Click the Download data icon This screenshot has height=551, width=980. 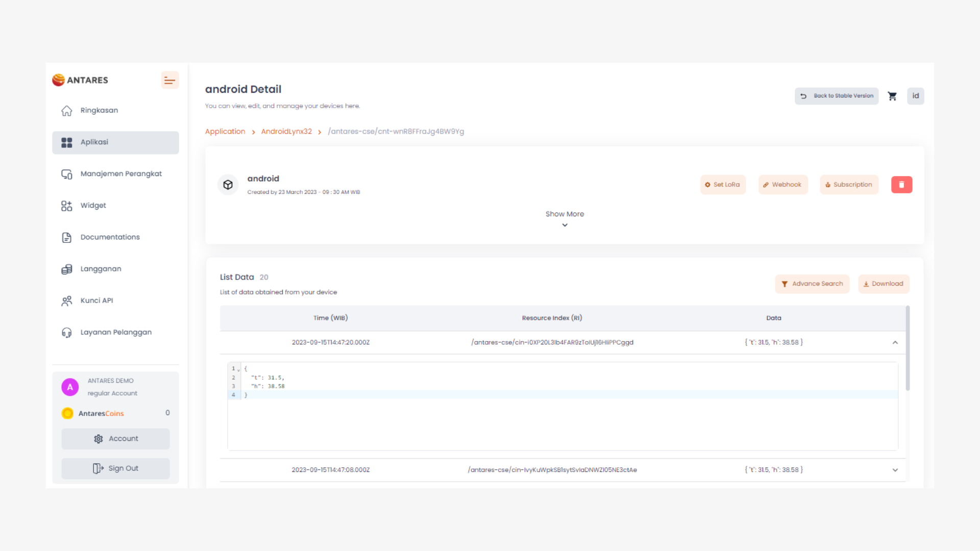pyautogui.click(x=866, y=284)
